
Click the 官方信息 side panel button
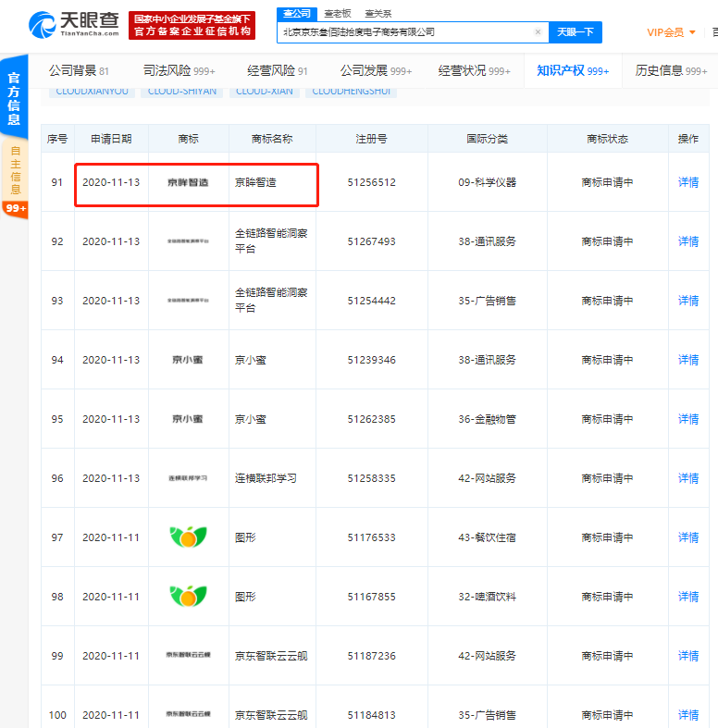tap(14, 97)
